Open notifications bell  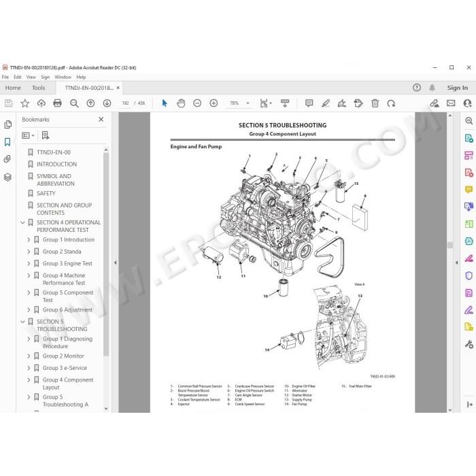point(432,88)
